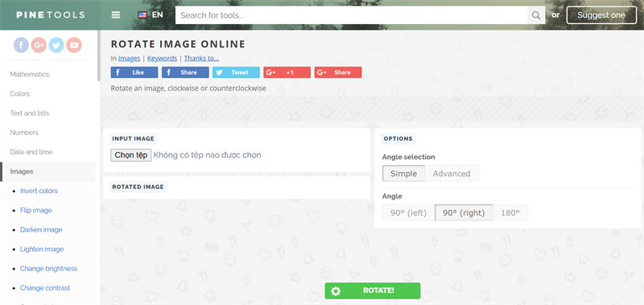Open the Google+ circle icon in sidebar
This screenshot has width=644, height=305.
[39, 45]
